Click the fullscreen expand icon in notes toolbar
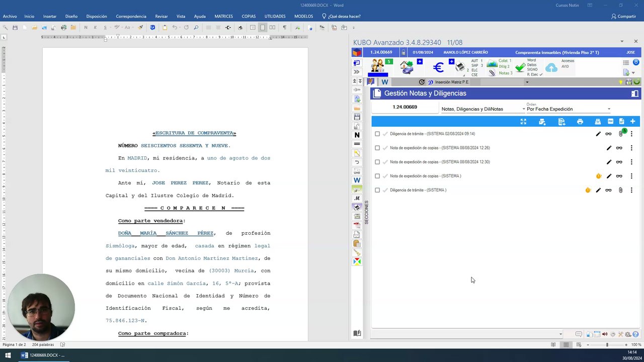This screenshot has height=362, width=644. (x=523, y=121)
